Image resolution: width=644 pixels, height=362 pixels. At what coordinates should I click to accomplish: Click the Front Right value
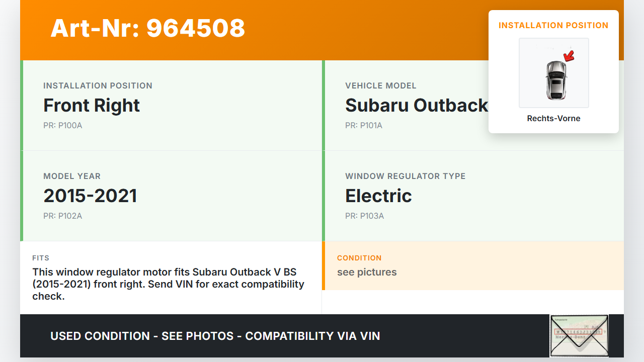point(92,106)
